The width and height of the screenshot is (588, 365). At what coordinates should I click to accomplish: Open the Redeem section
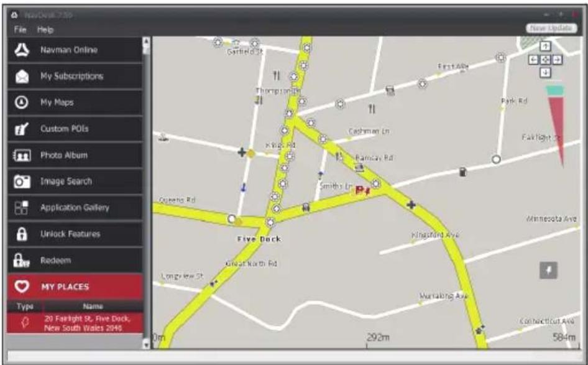tap(75, 260)
